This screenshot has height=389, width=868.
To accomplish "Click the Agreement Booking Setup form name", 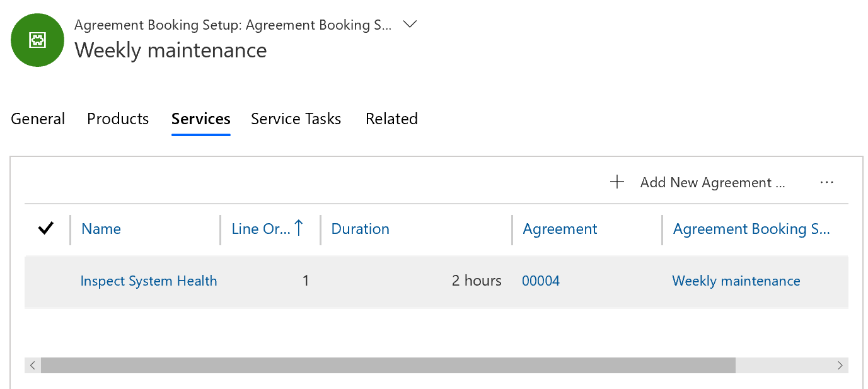I will pyautogui.click(x=233, y=25).
